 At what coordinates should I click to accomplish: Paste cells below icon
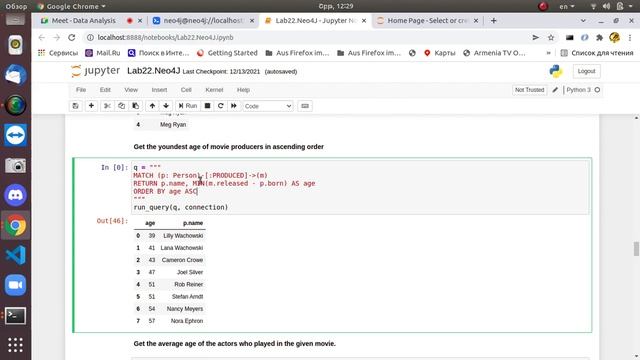pos(136,106)
